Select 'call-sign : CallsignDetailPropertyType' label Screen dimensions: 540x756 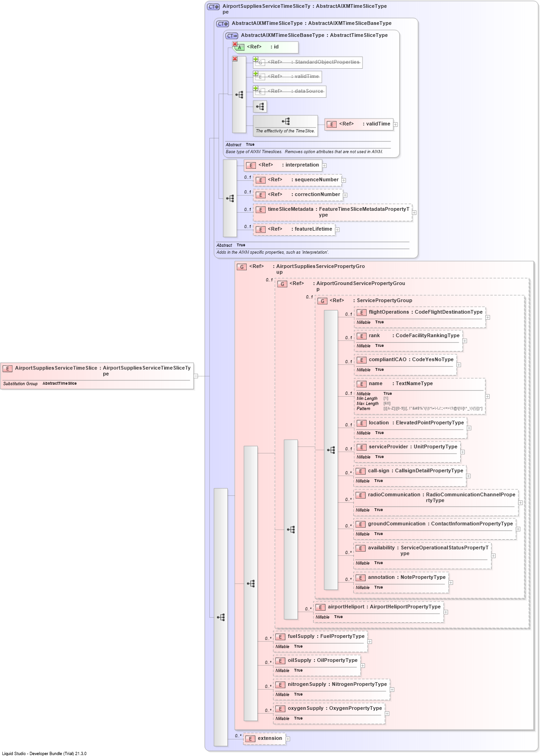point(415,471)
